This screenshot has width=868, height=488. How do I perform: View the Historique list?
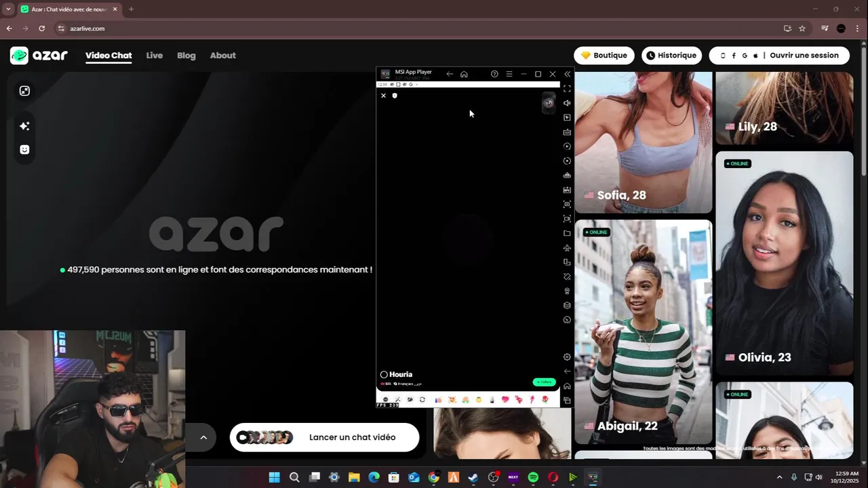671,56
